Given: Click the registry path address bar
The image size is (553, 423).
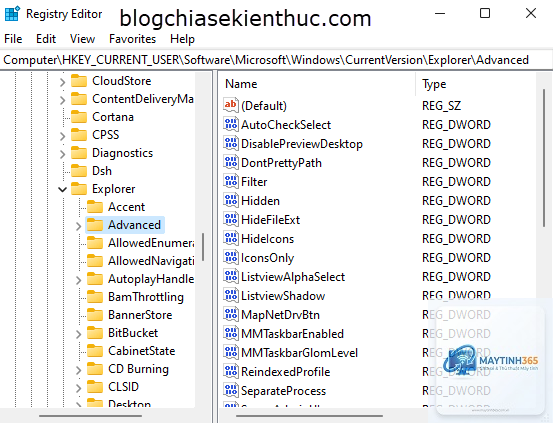Looking at the screenshot, I should click(276, 60).
